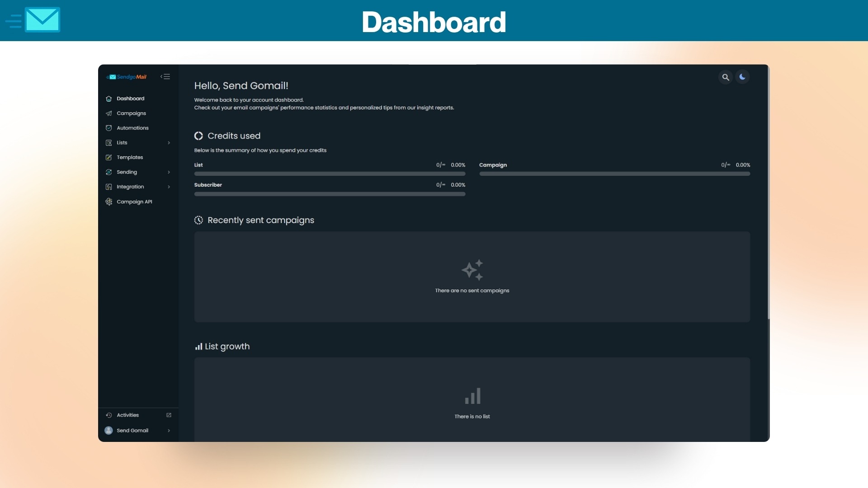Viewport: 868px width, 488px height.
Task: Open Activities external link icon
Action: coord(169,415)
